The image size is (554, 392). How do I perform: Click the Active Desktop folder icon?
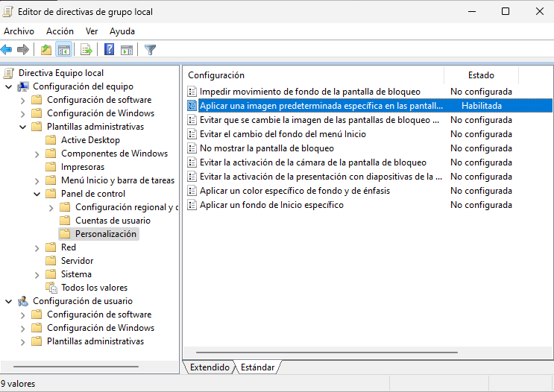tap(51, 140)
